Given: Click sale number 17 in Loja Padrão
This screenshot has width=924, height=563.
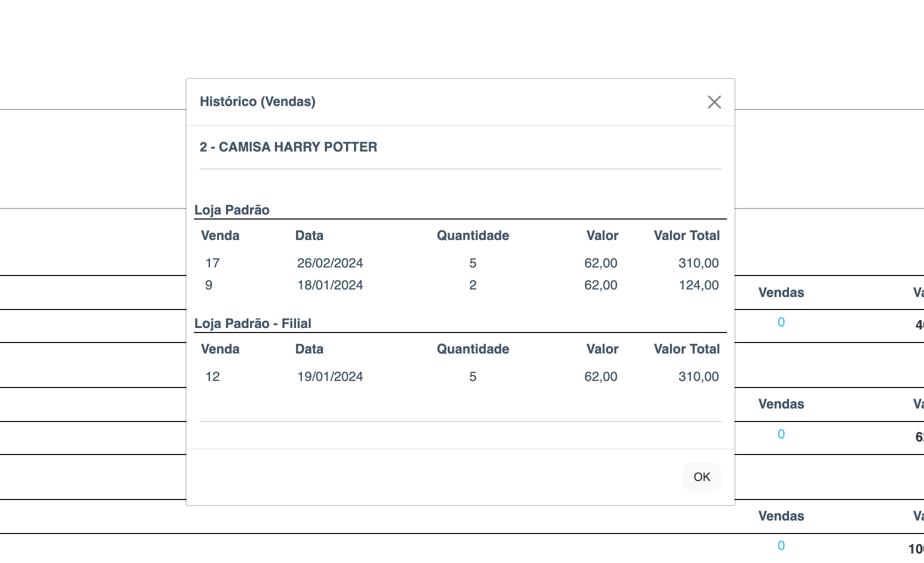Looking at the screenshot, I should (x=212, y=263).
